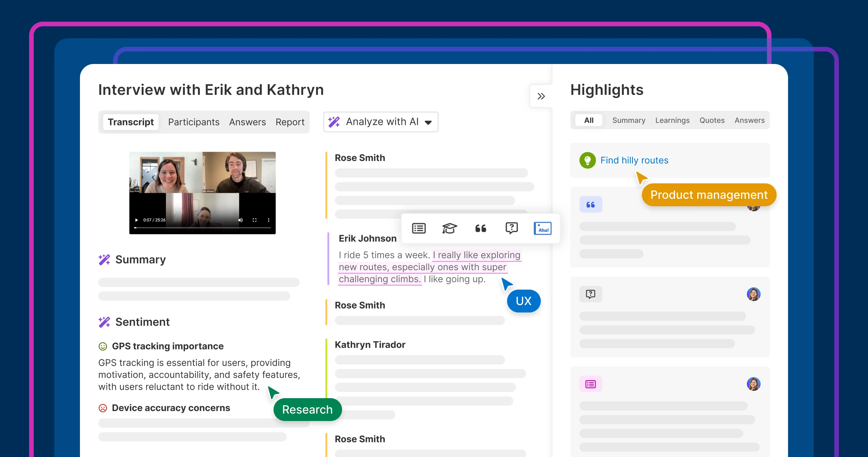Screen dimensions: 868x457
Task: Collapse the panel with double chevron button
Action: 541,96
